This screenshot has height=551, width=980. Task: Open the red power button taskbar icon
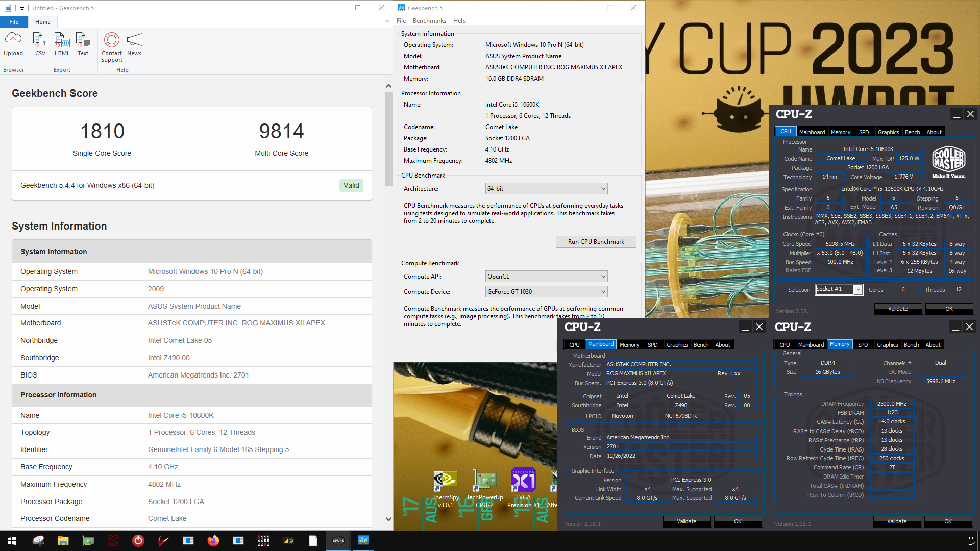tap(138, 541)
